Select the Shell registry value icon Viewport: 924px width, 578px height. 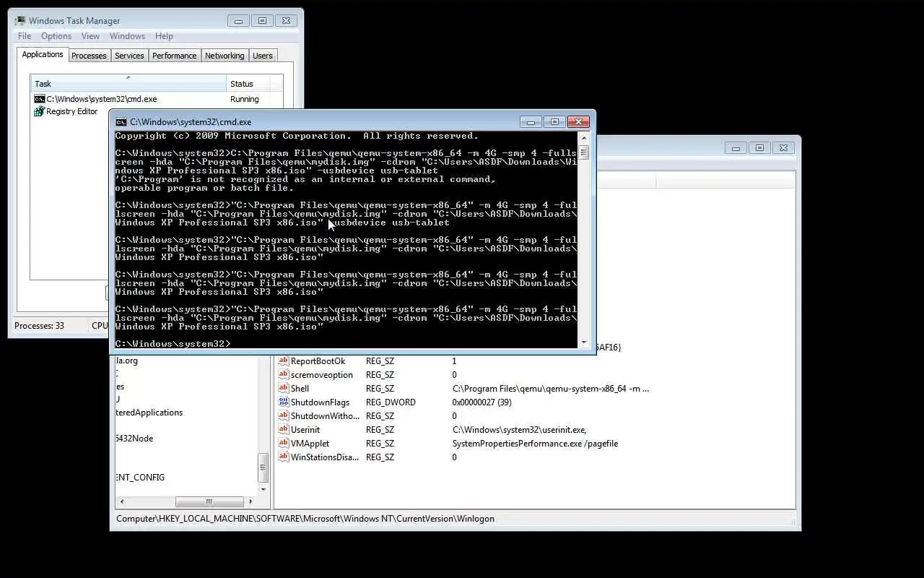(x=283, y=389)
